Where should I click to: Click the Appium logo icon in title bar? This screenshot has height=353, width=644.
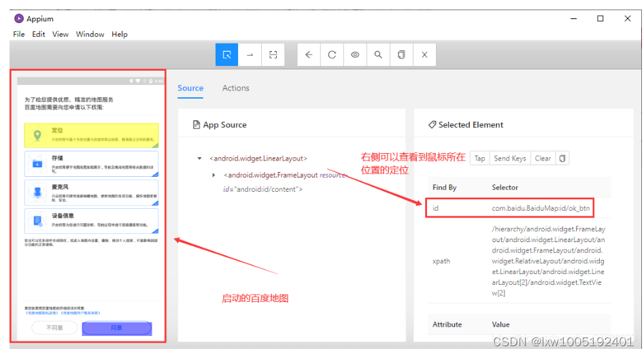pyautogui.click(x=19, y=18)
